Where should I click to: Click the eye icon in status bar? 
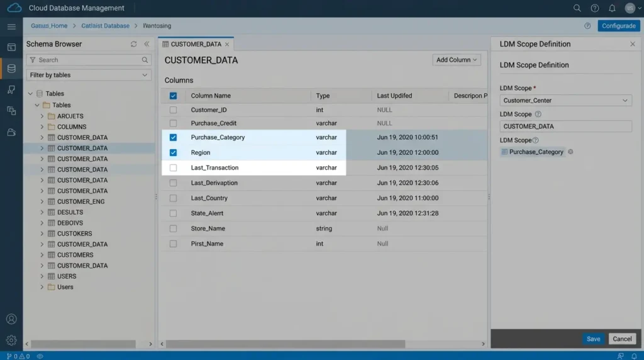40,356
